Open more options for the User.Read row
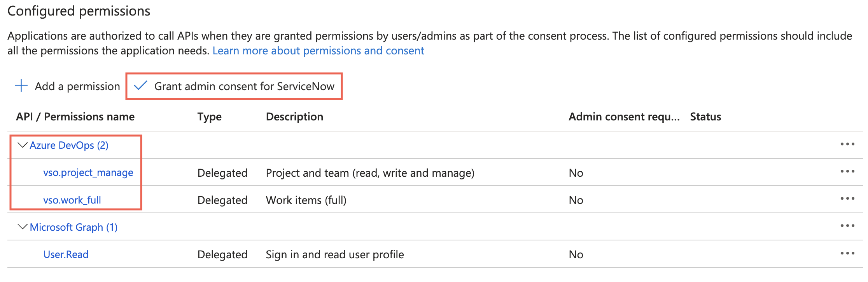 (x=847, y=253)
